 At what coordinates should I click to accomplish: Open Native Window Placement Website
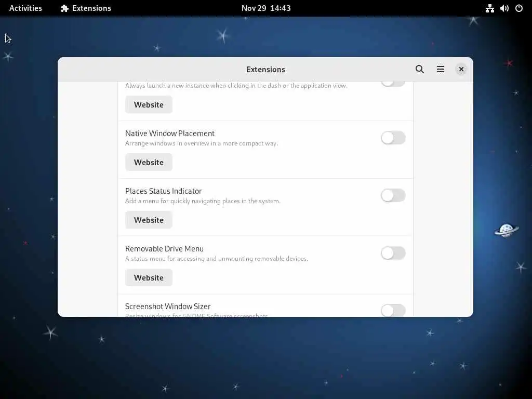[149, 162]
